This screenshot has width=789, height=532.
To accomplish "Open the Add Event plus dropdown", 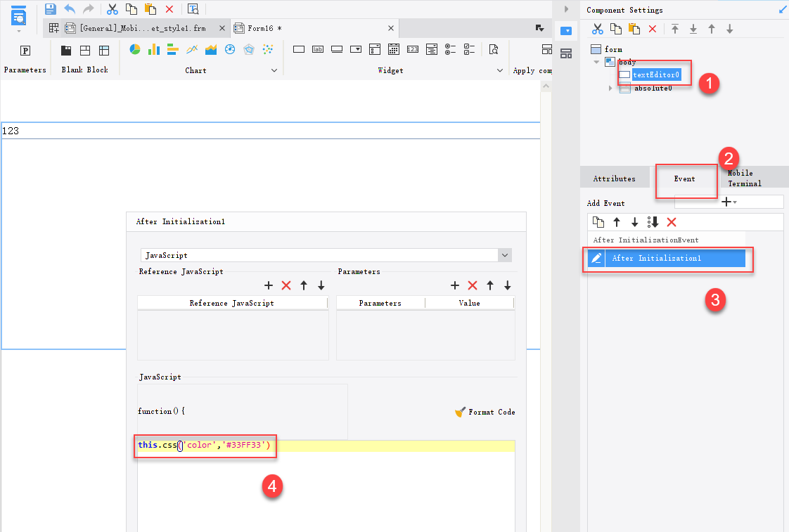I will point(729,202).
